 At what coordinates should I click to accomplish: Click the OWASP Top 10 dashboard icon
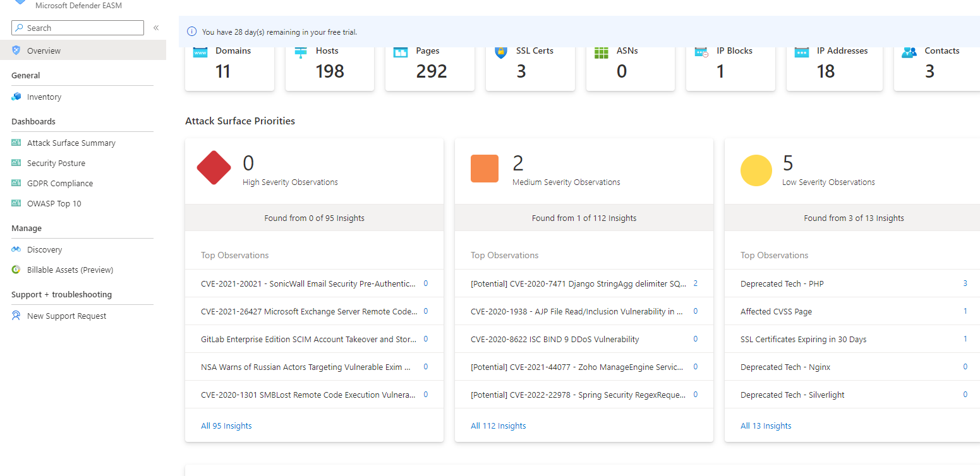pyautogui.click(x=16, y=203)
